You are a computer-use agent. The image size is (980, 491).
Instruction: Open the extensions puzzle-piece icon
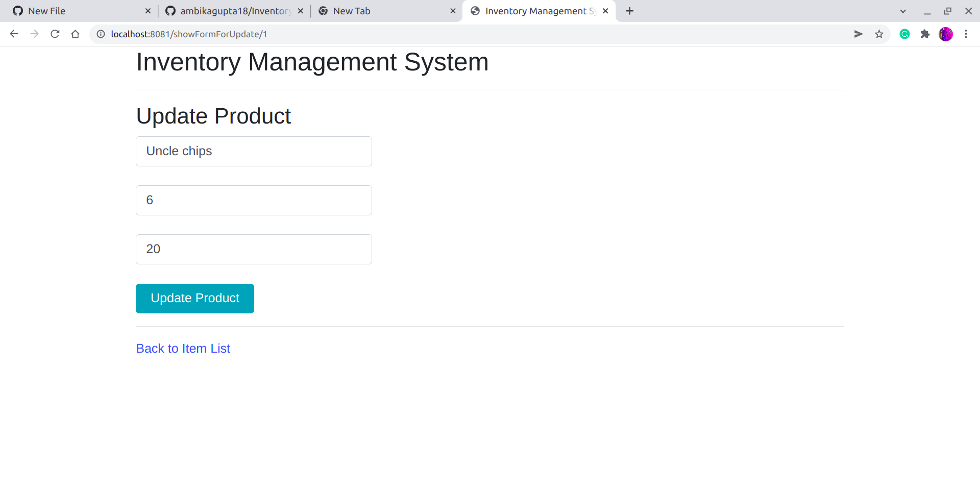tap(925, 34)
